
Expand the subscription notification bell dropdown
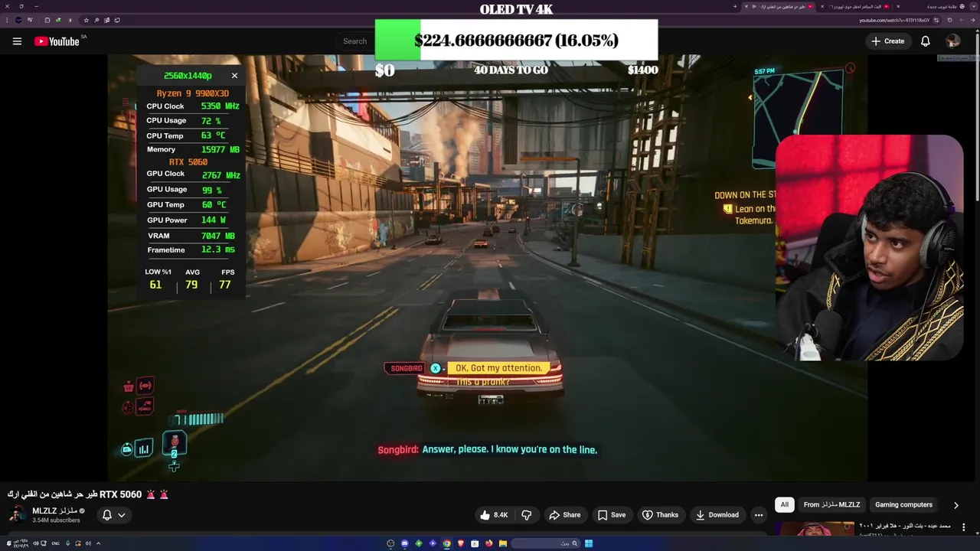[x=113, y=515]
